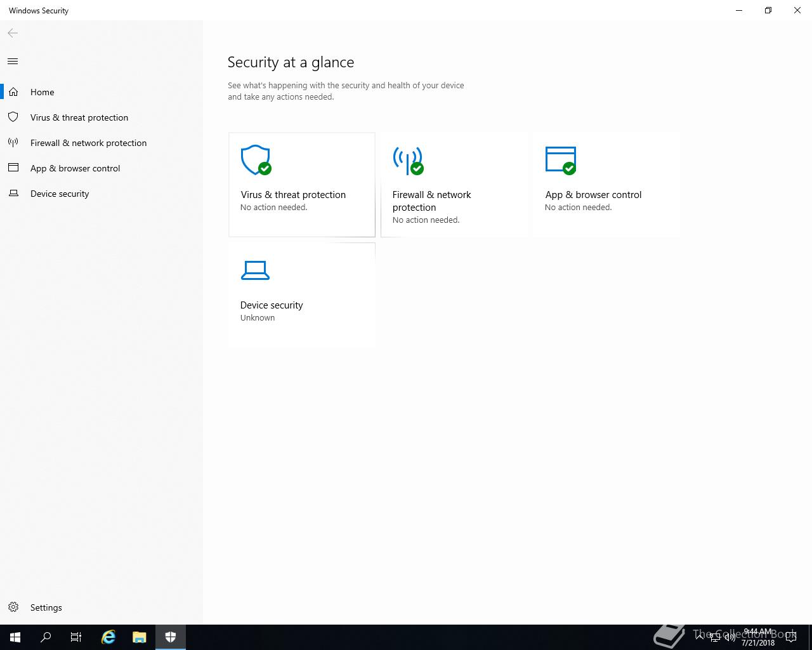Click the large antenna icon on Firewall card
Image resolution: width=812 pixels, height=650 pixels.
pyautogui.click(x=408, y=160)
